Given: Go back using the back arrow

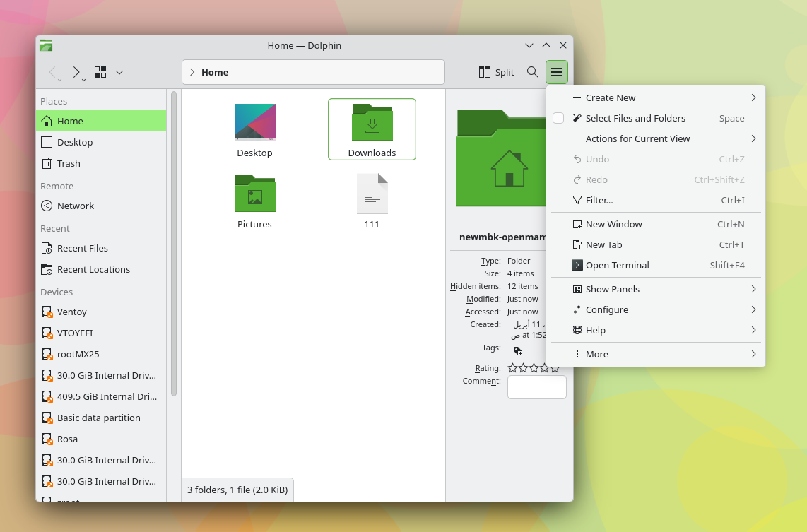Looking at the screenshot, I should tap(52, 72).
